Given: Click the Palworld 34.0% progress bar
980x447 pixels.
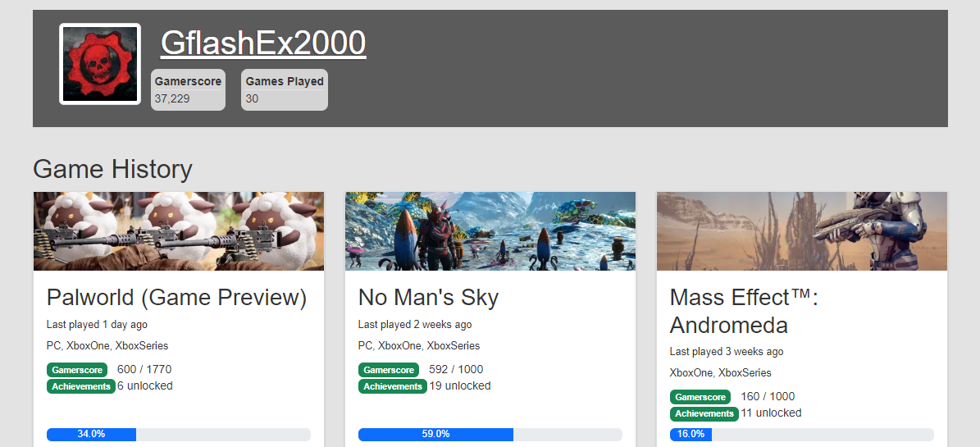Looking at the screenshot, I should [x=179, y=435].
